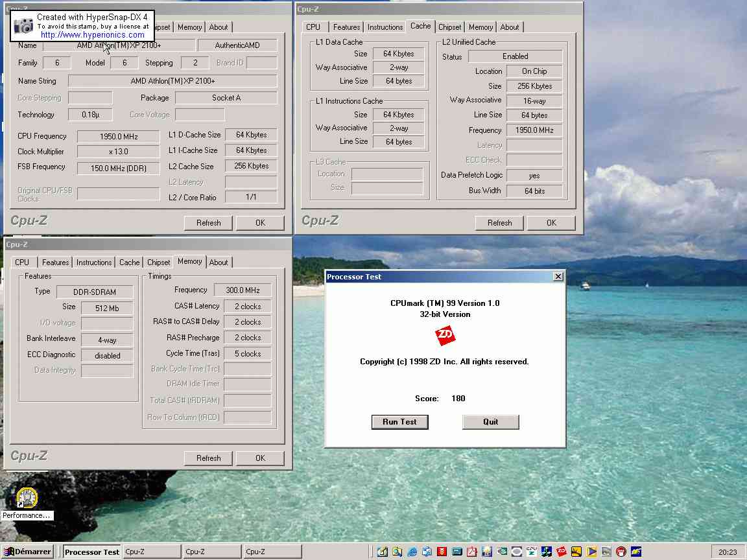Run the CPUmark 99 test

[399, 422]
